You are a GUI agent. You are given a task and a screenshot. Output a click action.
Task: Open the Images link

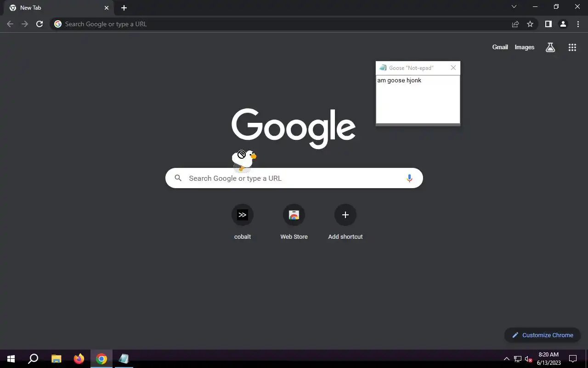525,47
